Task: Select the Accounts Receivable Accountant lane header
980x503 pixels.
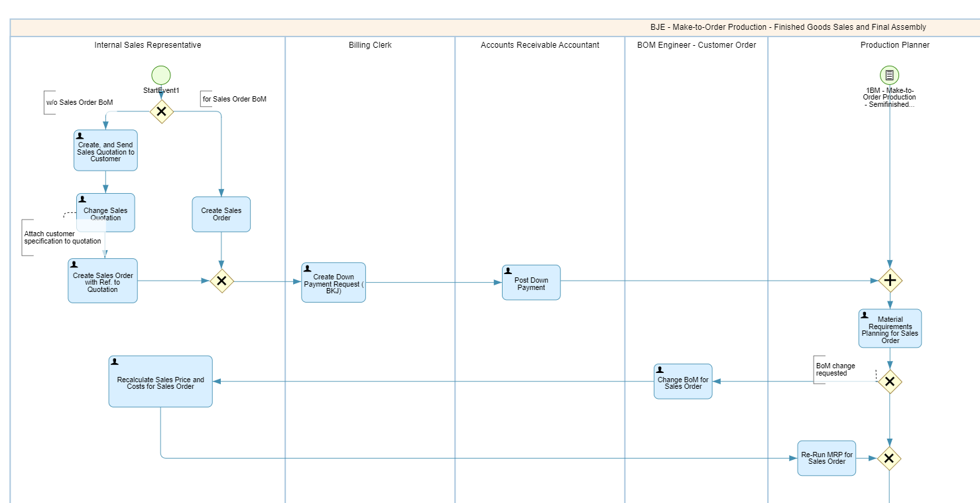Action: click(x=540, y=45)
